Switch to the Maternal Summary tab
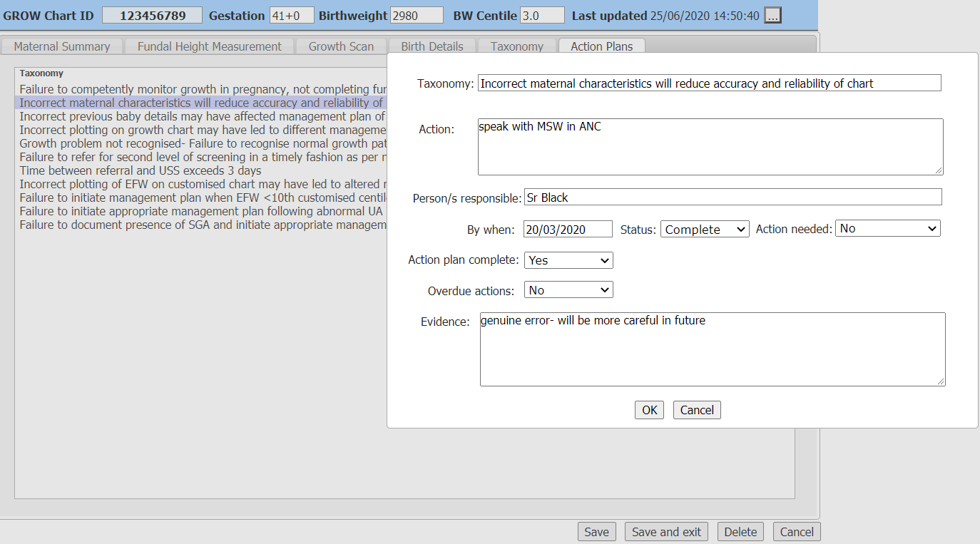The image size is (980, 544). coord(62,46)
